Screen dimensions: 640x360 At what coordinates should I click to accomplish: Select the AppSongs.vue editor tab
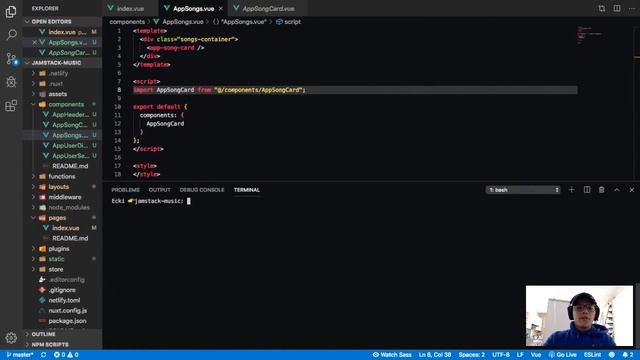pyautogui.click(x=193, y=9)
